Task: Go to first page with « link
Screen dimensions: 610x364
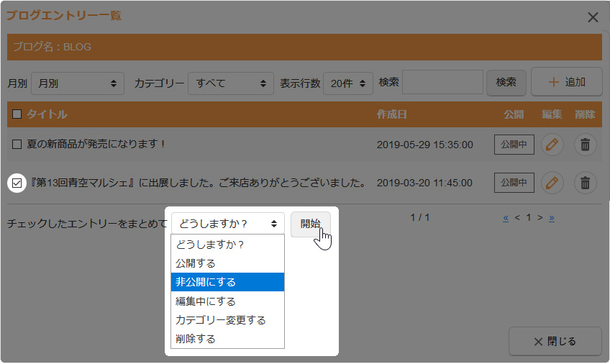Action: tap(506, 218)
